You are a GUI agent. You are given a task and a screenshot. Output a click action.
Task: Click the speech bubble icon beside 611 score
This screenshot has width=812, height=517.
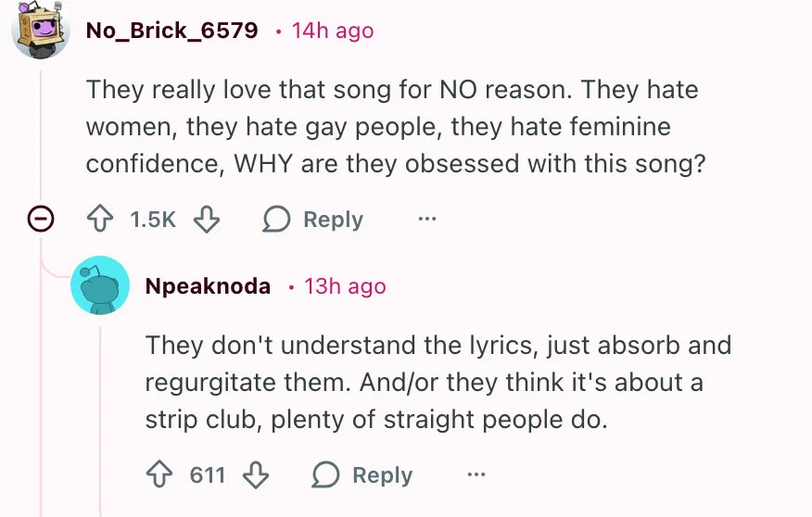325,475
